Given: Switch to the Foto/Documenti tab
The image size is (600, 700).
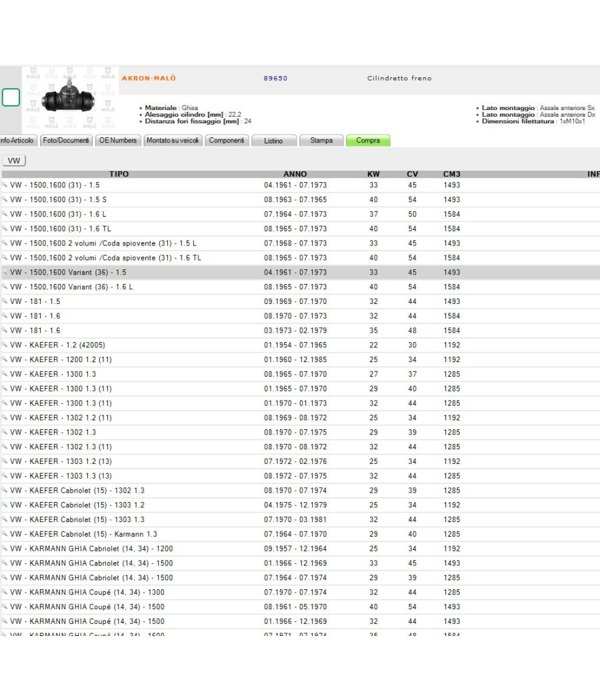Looking at the screenshot, I should 66,140.
